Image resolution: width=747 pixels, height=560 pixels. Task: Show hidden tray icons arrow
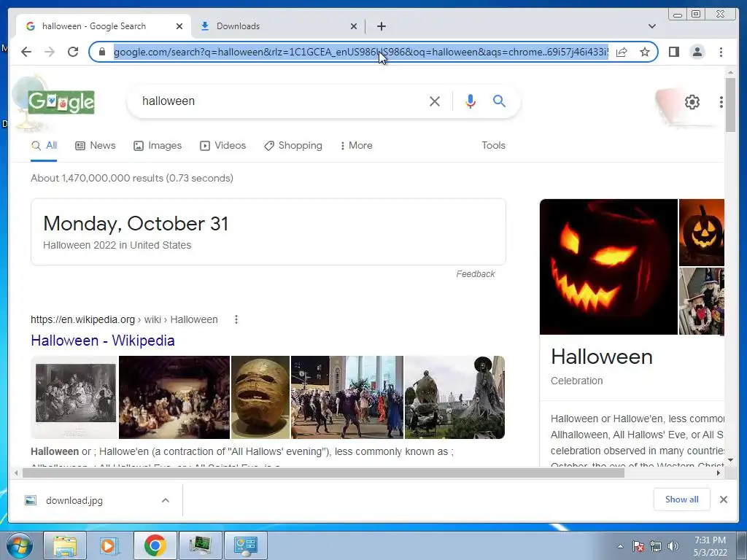point(620,546)
